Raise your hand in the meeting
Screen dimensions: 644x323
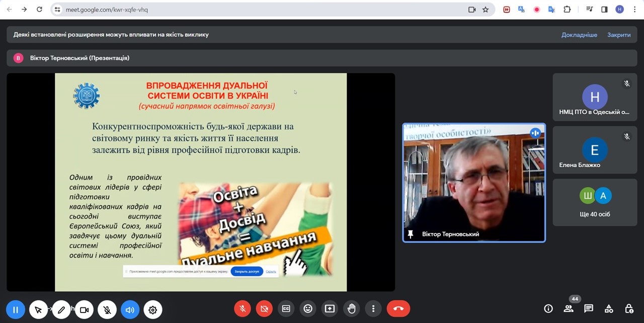pyautogui.click(x=352, y=309)
